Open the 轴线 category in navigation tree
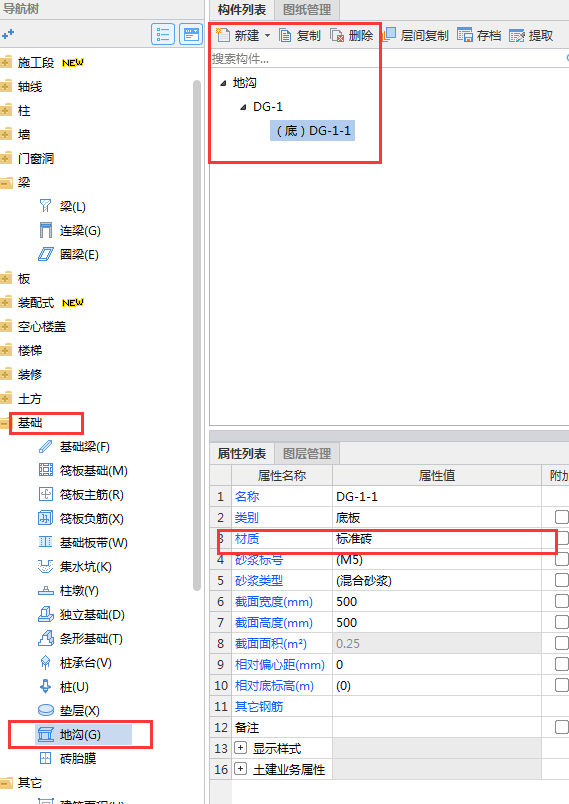 pyautogui.click(x=30, y=87)
